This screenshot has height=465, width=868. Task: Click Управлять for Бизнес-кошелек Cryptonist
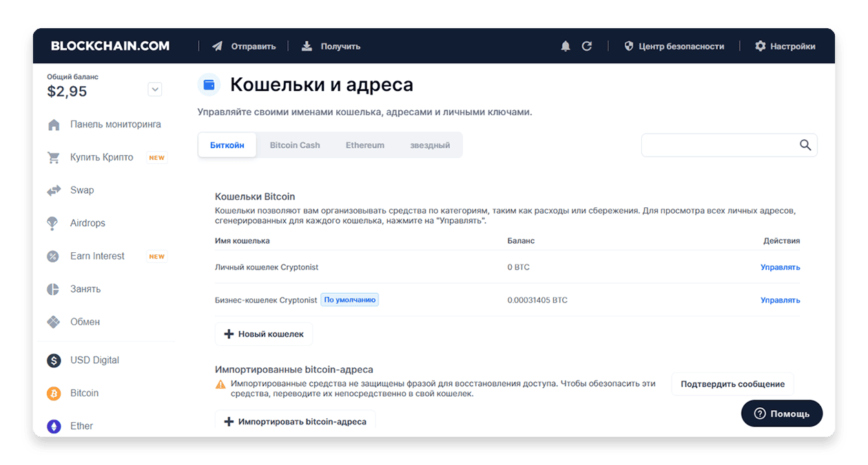[x=780, y=300]
